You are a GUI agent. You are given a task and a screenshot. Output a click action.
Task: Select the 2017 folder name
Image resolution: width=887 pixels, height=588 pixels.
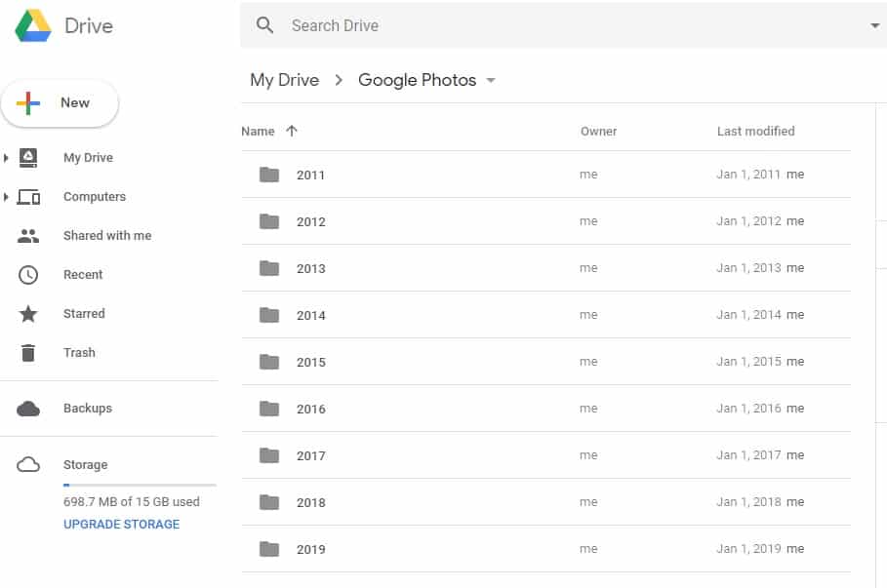311,455
